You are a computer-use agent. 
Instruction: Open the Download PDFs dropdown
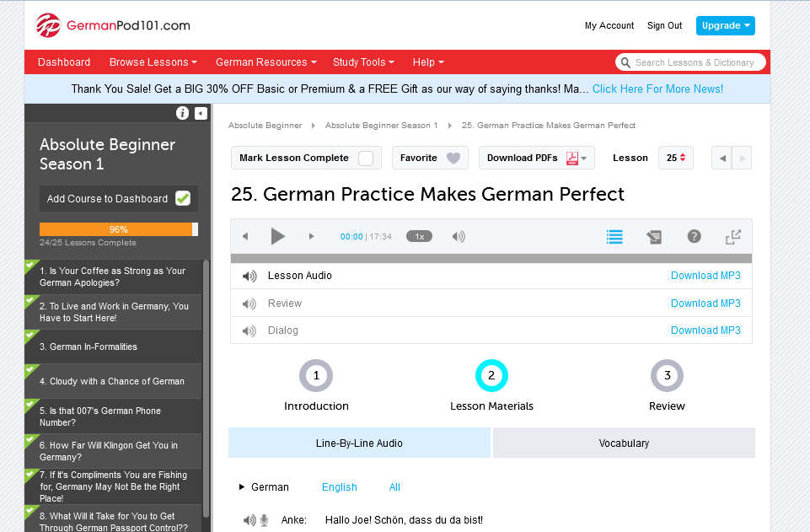536,158
